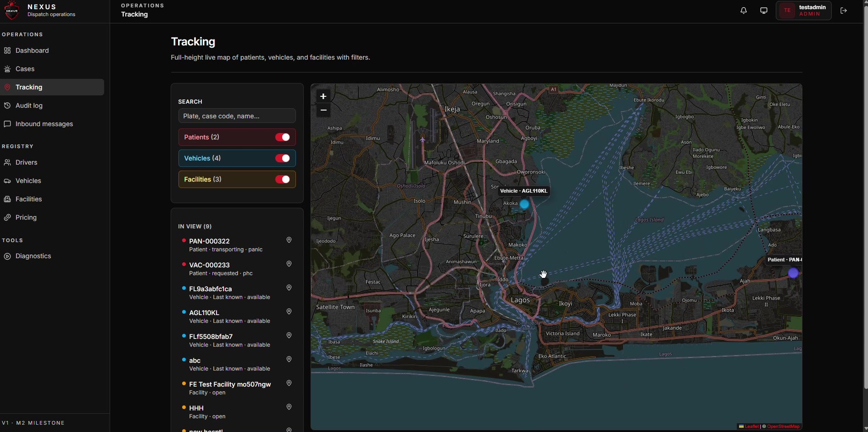The image size is (868, 432).
Task: Open Facilities registry page
Action: [x=52, y=199]
